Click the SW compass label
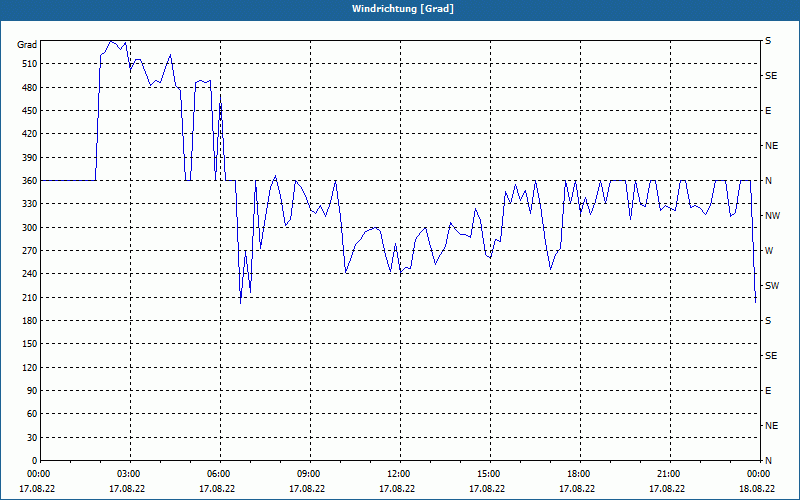The image size is (800, 500). 772,286
